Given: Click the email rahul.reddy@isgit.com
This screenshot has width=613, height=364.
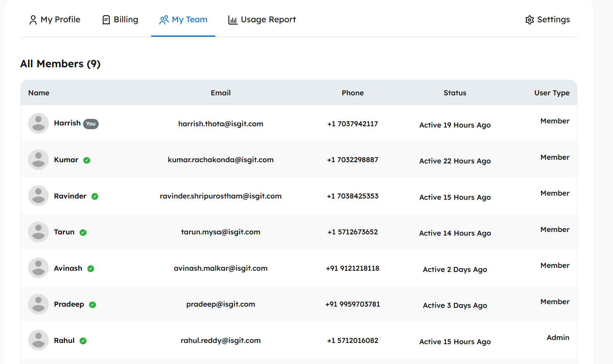Looking at the screenshot, I should point(221,340).
